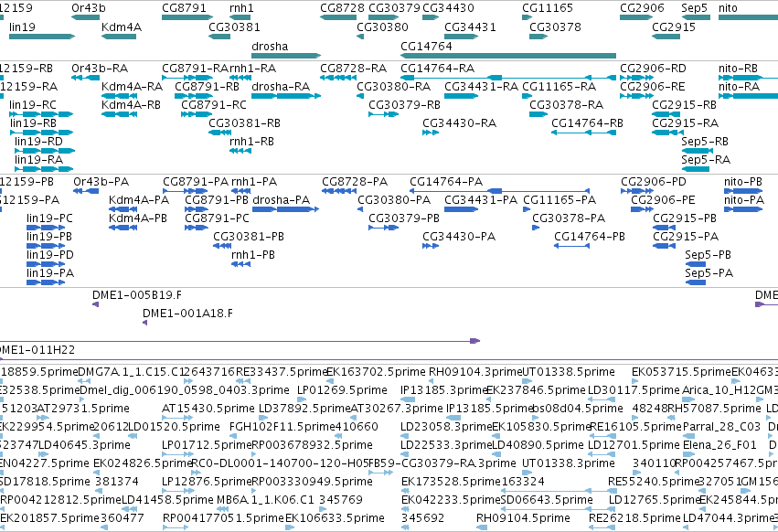Click clone end DME1-005B19.F
This screenshot has height=532, width=778.
pos(95,304)
